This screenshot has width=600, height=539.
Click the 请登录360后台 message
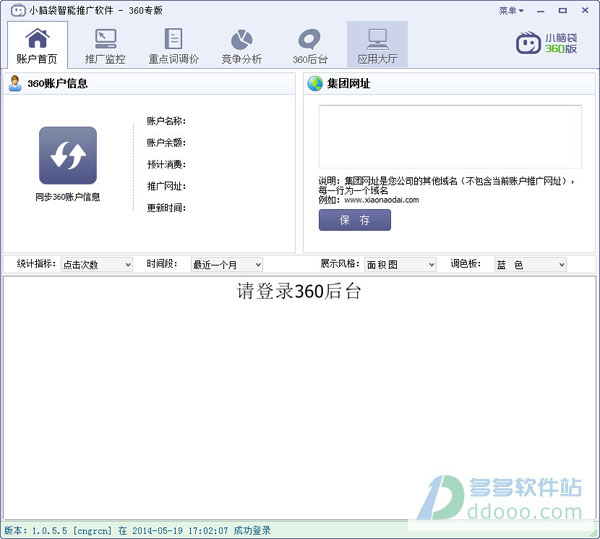tap(299, 291)
